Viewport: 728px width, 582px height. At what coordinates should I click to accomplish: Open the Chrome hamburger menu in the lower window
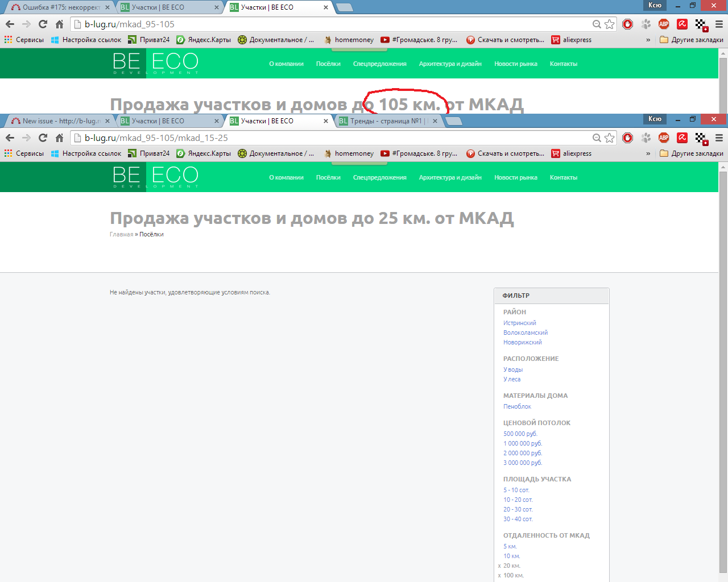[x=719, y=138]
